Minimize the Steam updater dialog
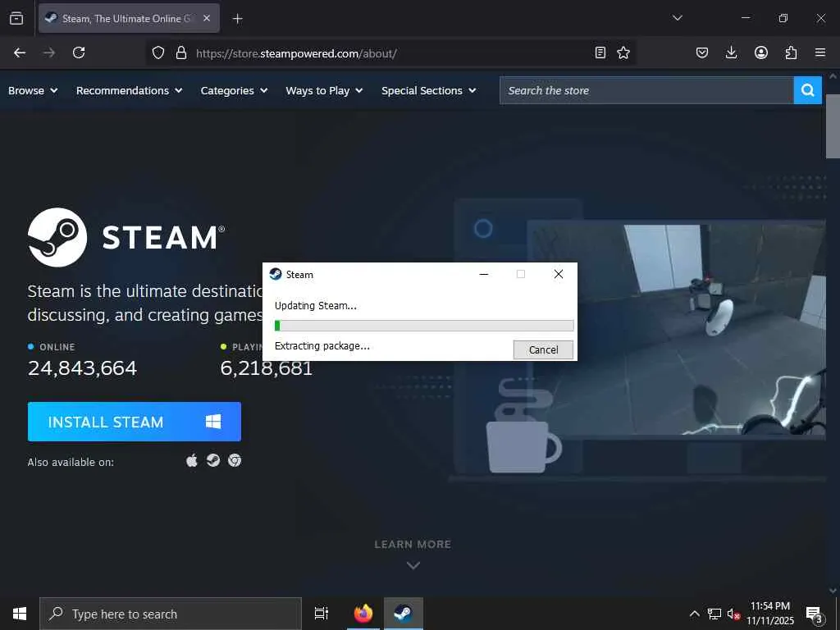The height and width of the screenshot is (630, 840). pos(484,274)
